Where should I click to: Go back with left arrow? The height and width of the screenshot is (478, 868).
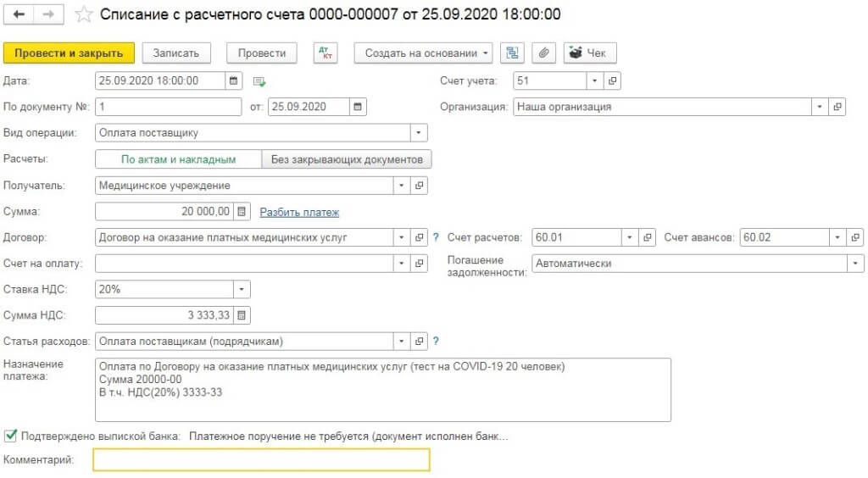[19, 14]
